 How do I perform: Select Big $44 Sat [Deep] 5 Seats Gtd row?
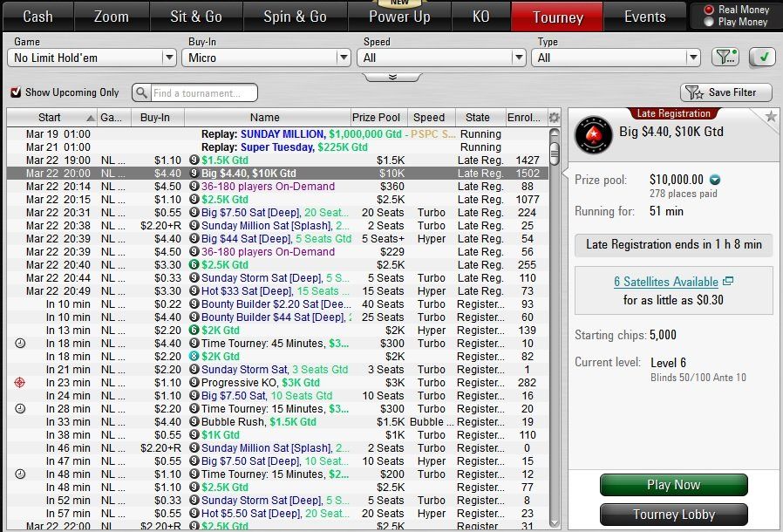click(277, 239)
